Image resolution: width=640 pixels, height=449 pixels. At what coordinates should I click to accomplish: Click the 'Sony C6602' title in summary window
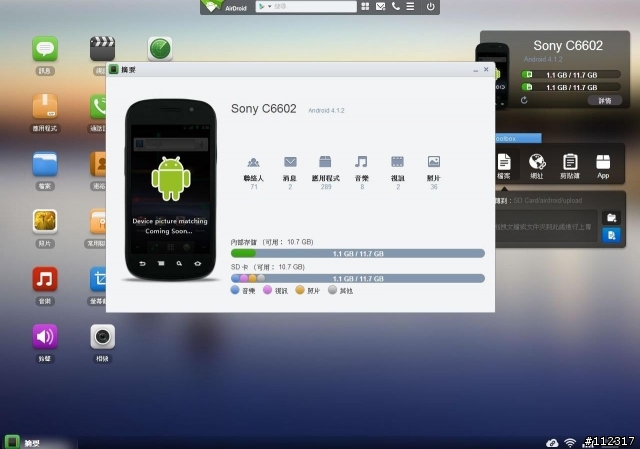click(x=264, y=109)
